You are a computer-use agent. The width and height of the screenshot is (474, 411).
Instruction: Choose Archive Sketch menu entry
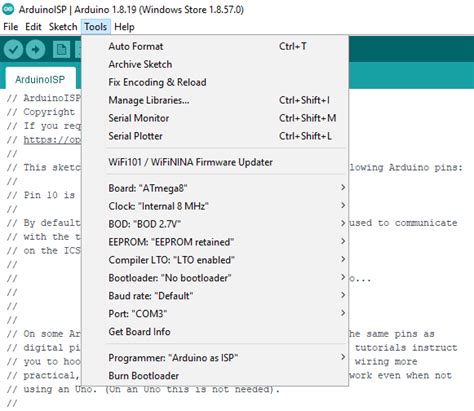(x=215, y=64)
